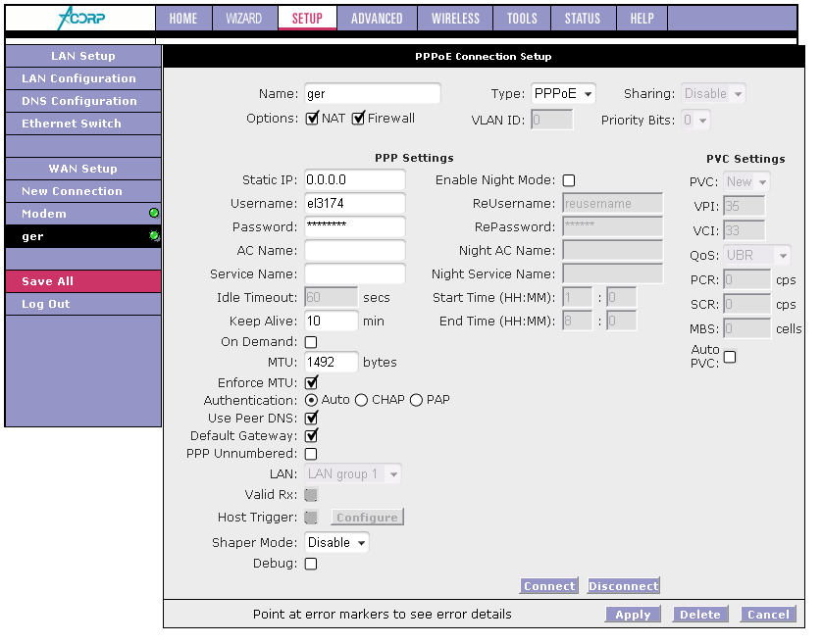Select PAP authentication radio button
This screenshot has height=644, width=822.
tap(416, 400)
